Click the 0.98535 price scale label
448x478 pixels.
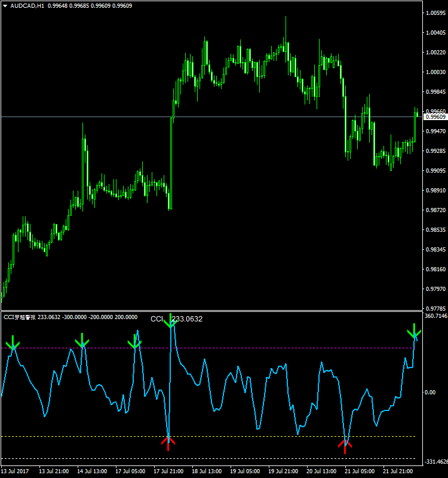click(x=436, y=230)
